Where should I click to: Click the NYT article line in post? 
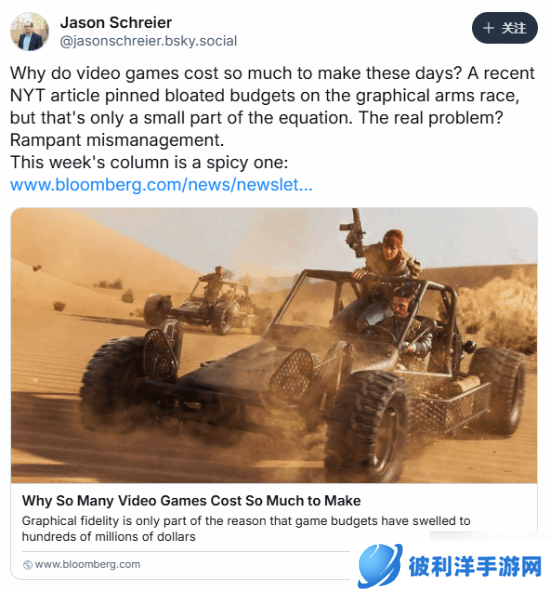tap(265, 95)
